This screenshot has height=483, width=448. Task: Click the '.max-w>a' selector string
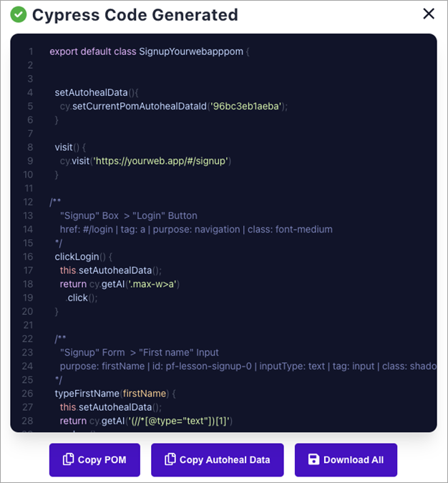click(156, 284)
